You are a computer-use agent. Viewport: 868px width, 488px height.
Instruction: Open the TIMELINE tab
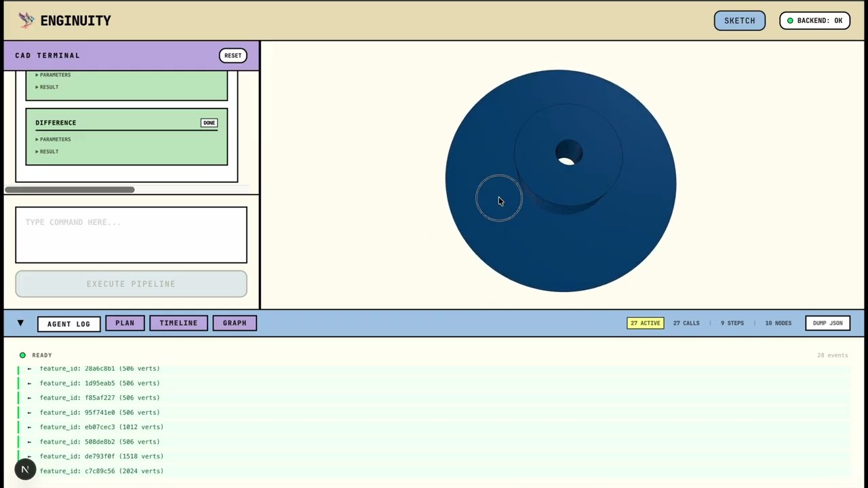[178, 323]
